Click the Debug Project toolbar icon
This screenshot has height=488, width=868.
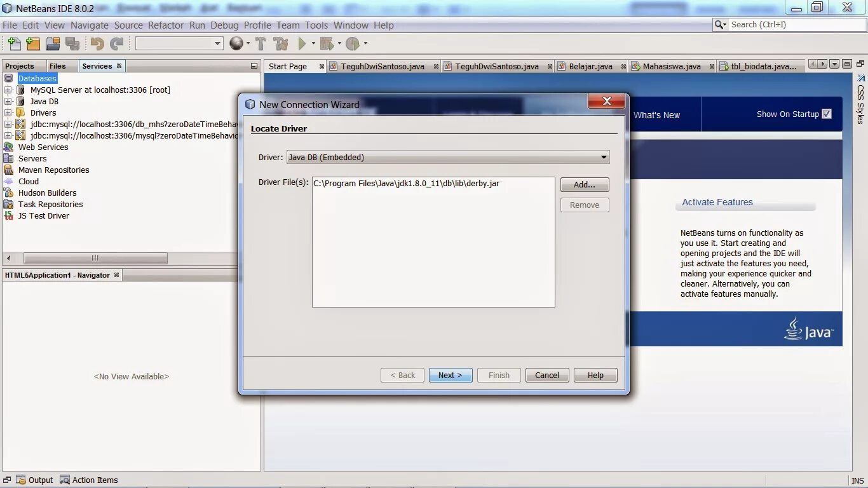coord(327,43)
